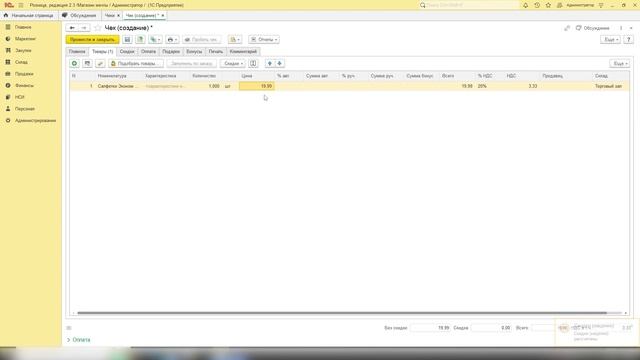
Task: Open Продажи section in sidebar
Action: (x=24, y=74)
